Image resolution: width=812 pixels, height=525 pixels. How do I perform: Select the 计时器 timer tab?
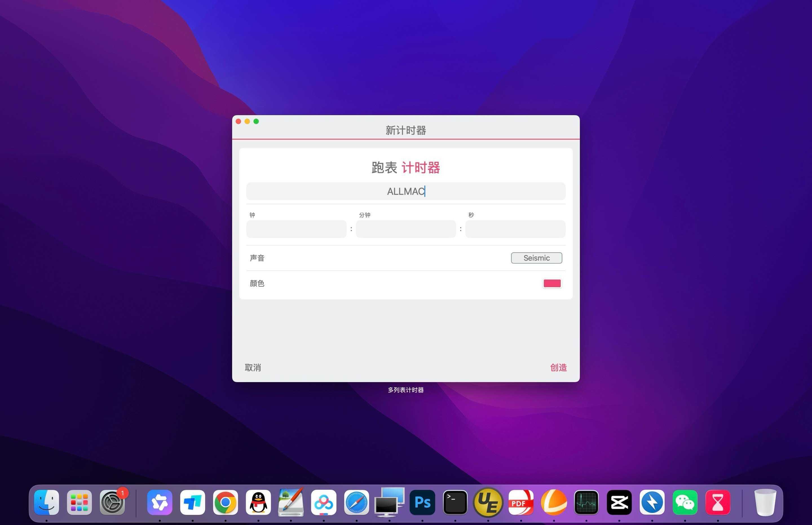coord(421,168)
